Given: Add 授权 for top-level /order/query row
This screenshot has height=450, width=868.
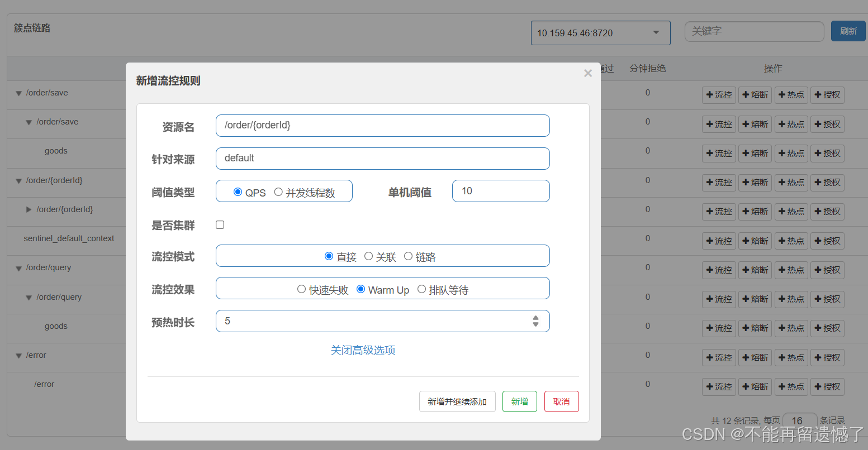Looking at the screenshot, I should coord(828,270).
